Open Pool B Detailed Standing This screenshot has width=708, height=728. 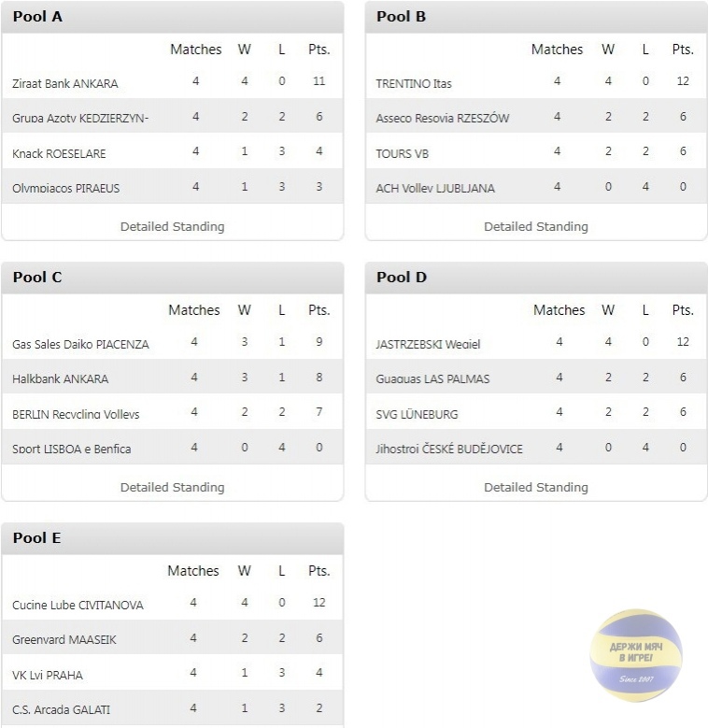point(536,226)
